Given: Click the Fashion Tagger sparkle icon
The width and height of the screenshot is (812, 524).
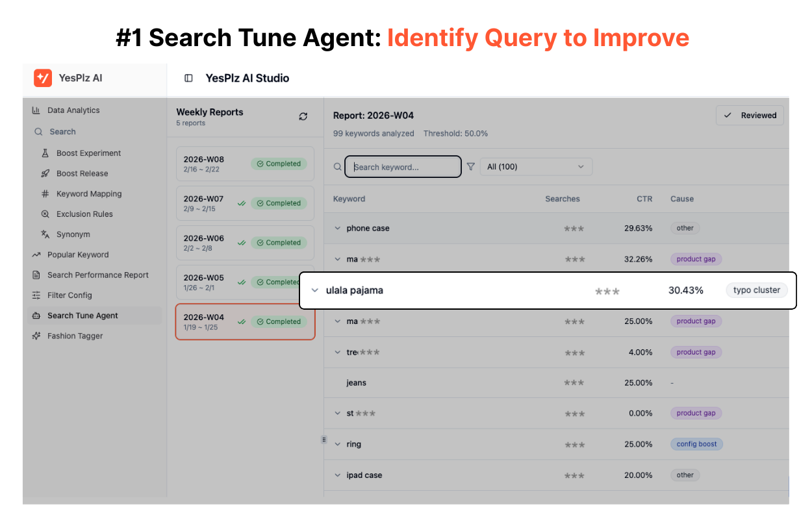Looking at the screenshot, I should [36, 336].
